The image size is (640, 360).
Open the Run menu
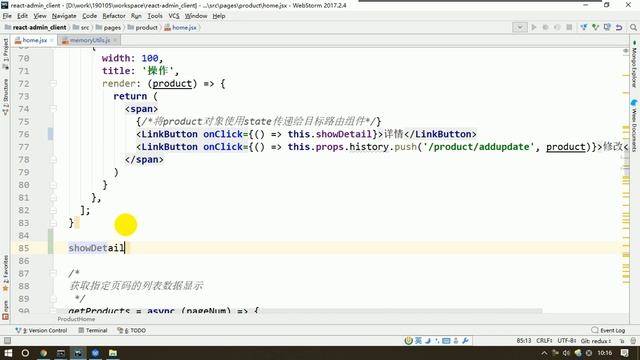coord(136,16)
